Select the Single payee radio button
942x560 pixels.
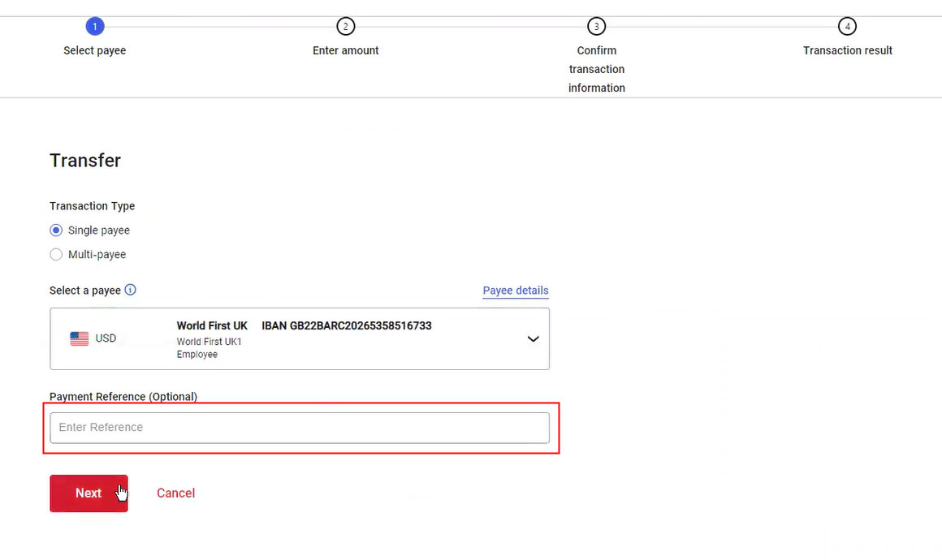[x=56, y=230]
